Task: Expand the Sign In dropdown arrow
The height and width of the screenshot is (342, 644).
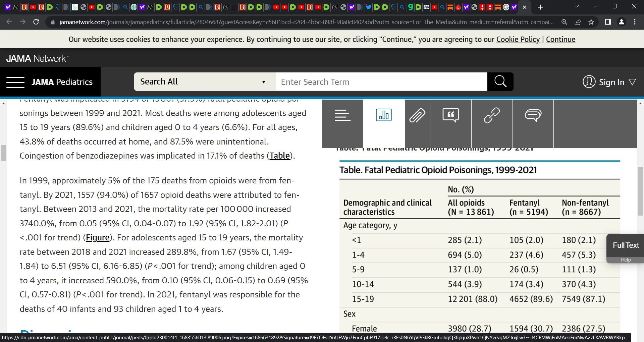Action: click(x=632, y=82)
